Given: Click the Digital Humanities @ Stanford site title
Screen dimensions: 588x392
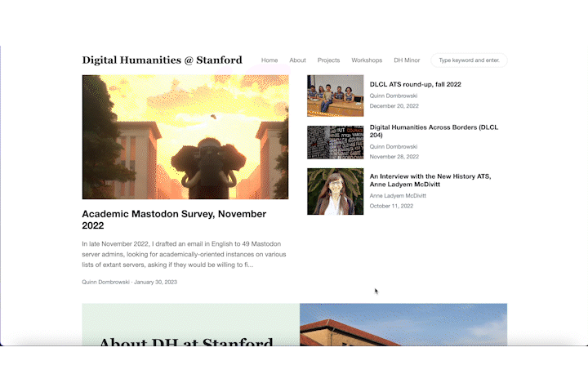Looking at the screenshot, I should pos(162,60).
